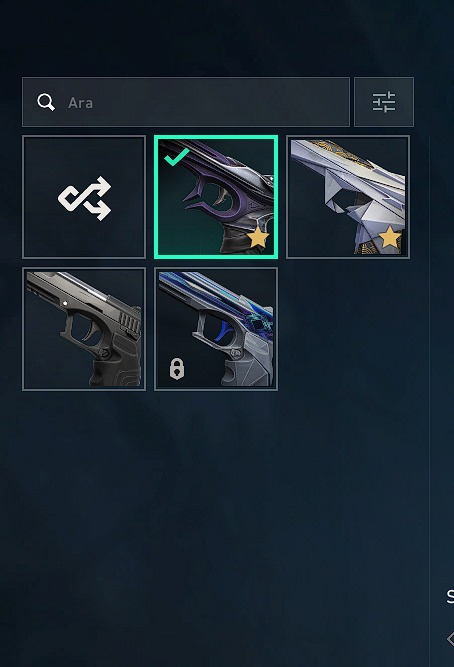Click the blue trigger of locked skin
This screenshot has width=454, height=667.
point(225,331)
